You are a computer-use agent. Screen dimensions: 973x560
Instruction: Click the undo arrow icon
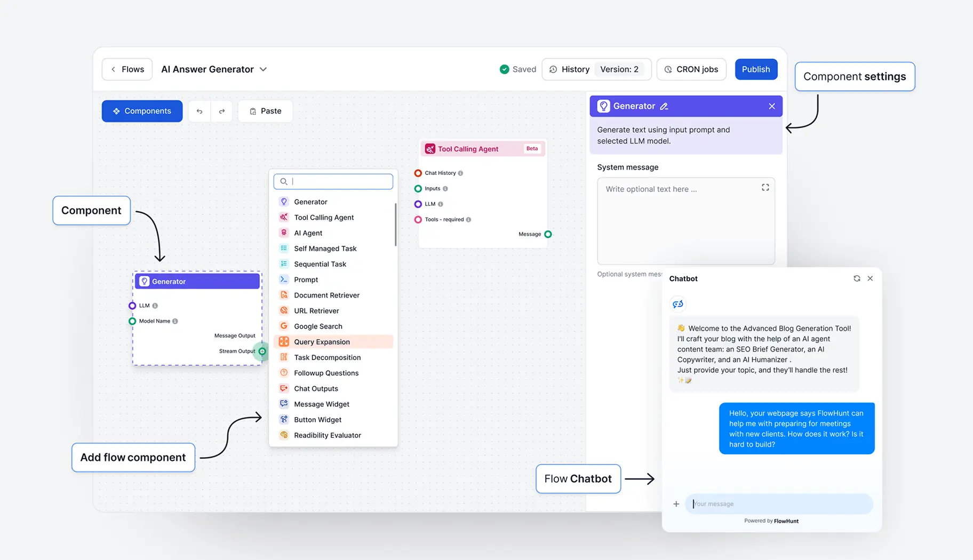point(200,111)
